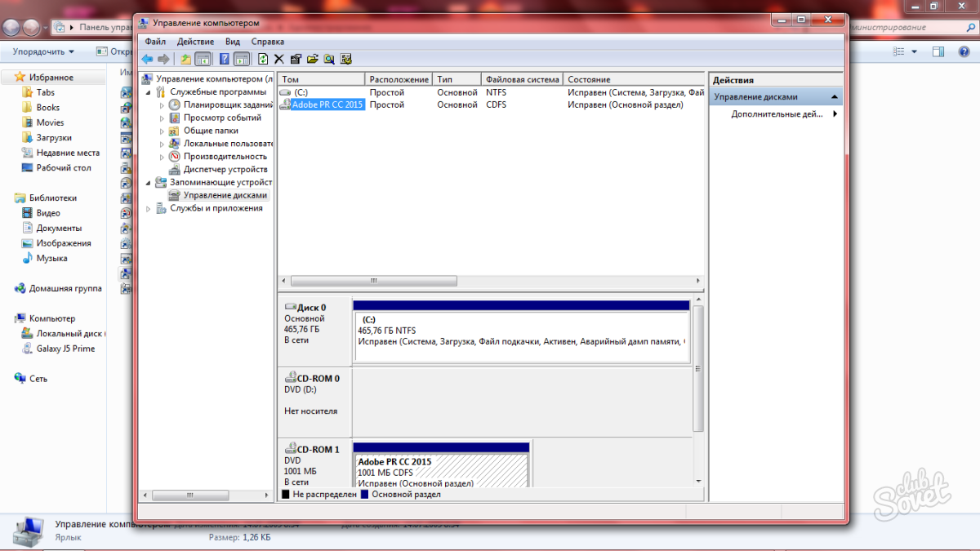Select the (C:) volume row in list
980x551 pixels.
pyautogui.click(x=301, y=93)
